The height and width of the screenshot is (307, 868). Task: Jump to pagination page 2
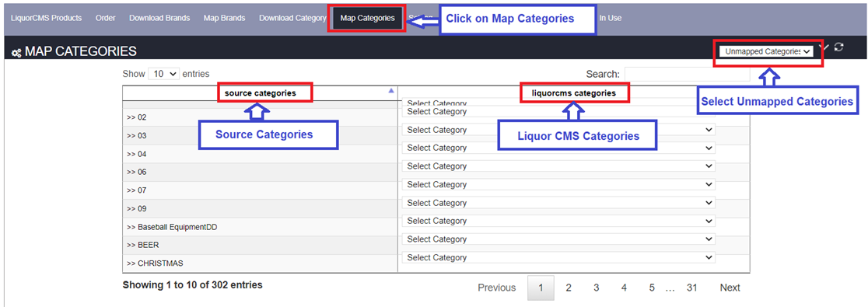(569, 288)
